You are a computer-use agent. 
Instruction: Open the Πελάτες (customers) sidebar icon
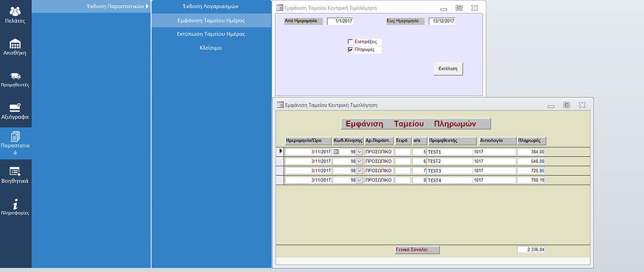(x=15, y=15)
